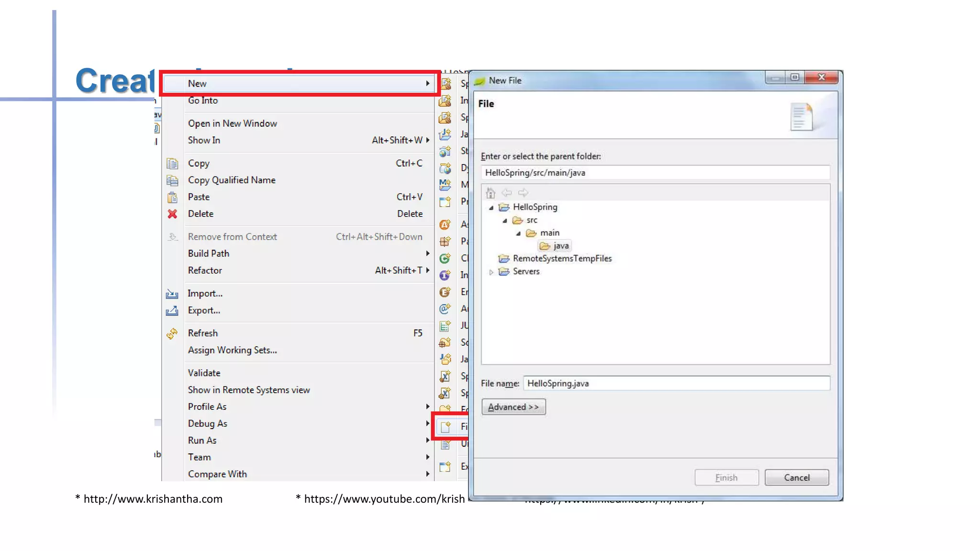Choose Build Path from context menu
The width and height of the screenshot is (980, 551).
pyautogui.click(x=209, y=253)
